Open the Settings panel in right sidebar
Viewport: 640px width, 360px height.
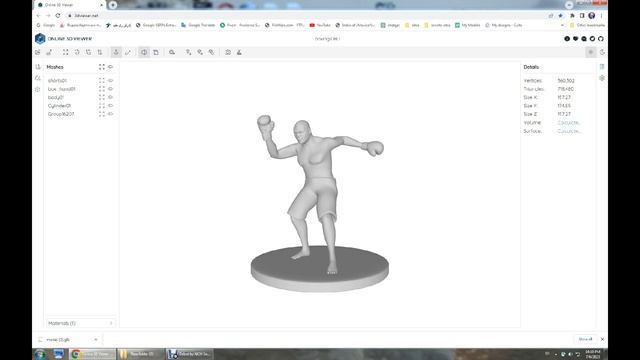coord(602,78)
